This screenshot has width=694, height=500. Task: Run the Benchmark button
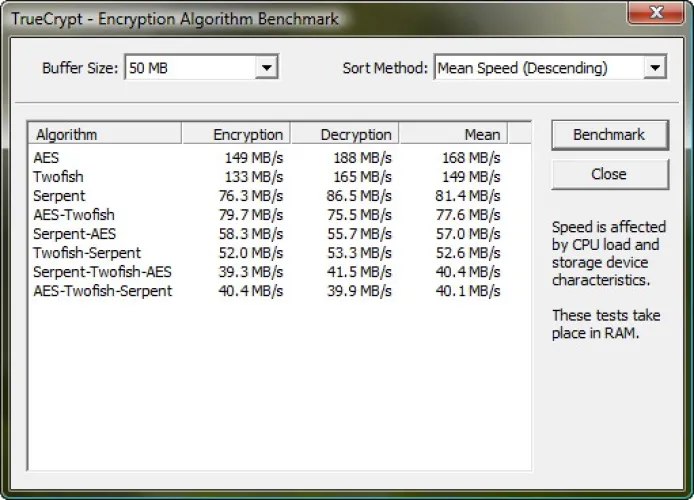click(x=610, y=135)
